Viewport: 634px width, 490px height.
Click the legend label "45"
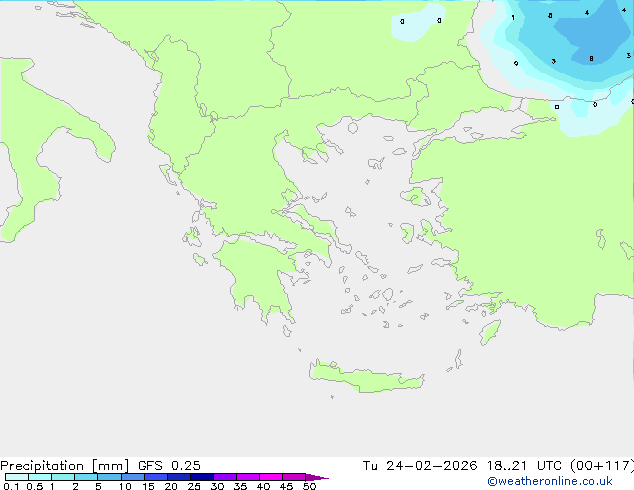(286, 486)
